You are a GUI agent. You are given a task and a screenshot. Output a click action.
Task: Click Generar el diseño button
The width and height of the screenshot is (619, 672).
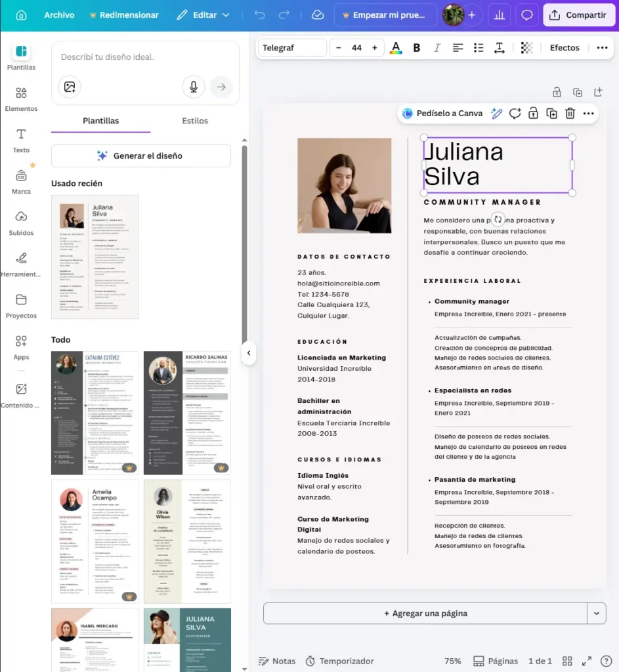coord(140,156)
